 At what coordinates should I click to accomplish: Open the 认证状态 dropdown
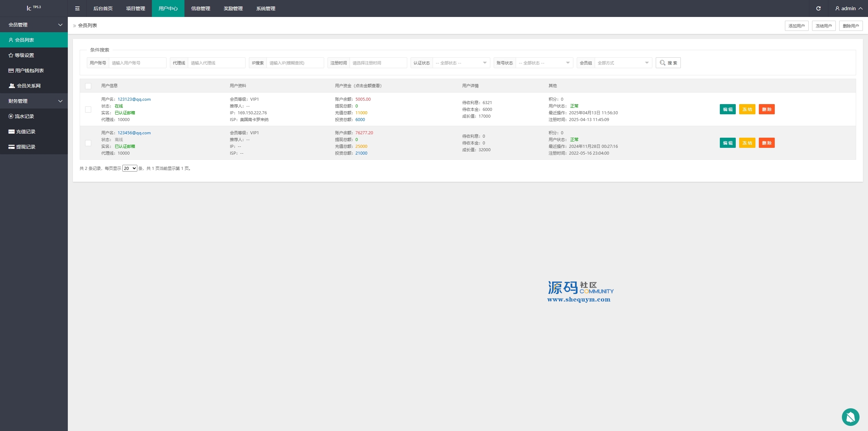461,63
